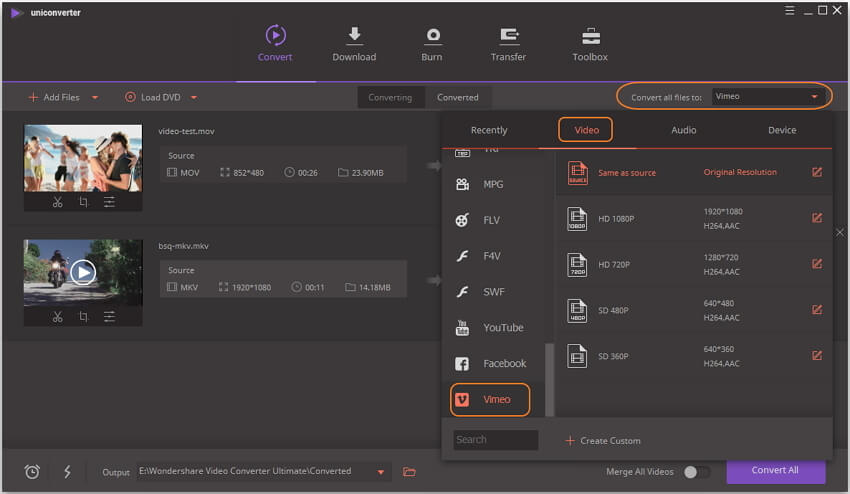The image size is (850, 494).
Task: Open the Convert all files to dropdown
Action: pyautogui.click(x=768, y=97)
